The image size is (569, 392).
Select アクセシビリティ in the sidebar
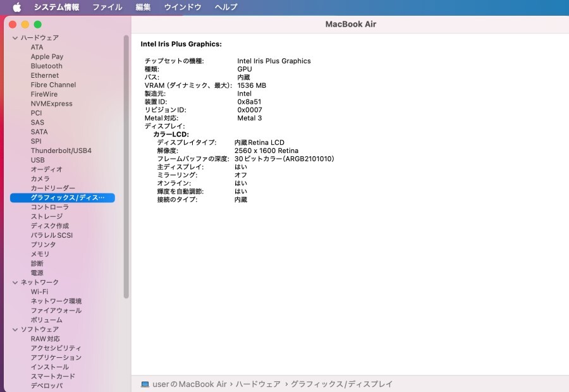(56, 348)
